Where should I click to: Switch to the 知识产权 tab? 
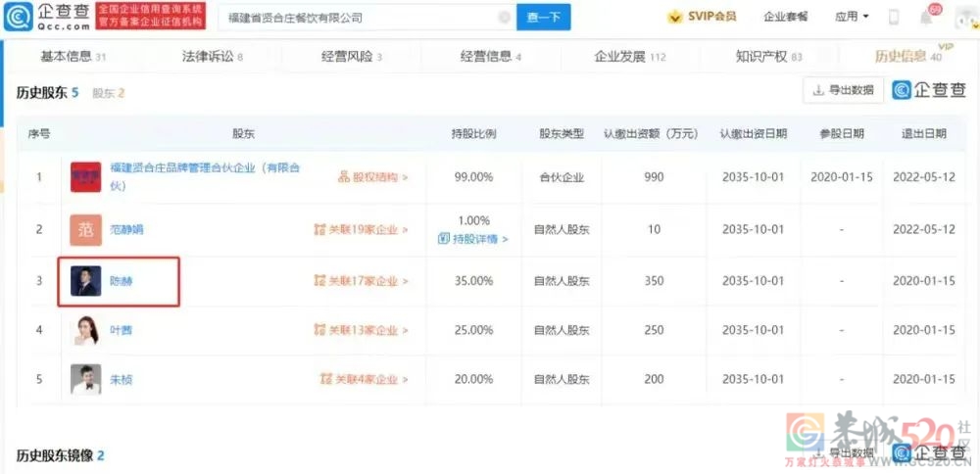coord(768,57)
